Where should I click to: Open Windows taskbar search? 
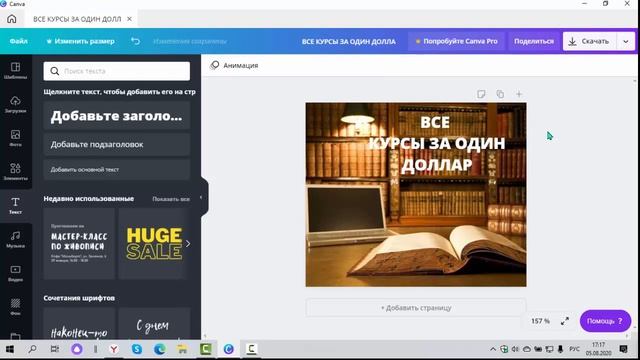coord(32,349)
